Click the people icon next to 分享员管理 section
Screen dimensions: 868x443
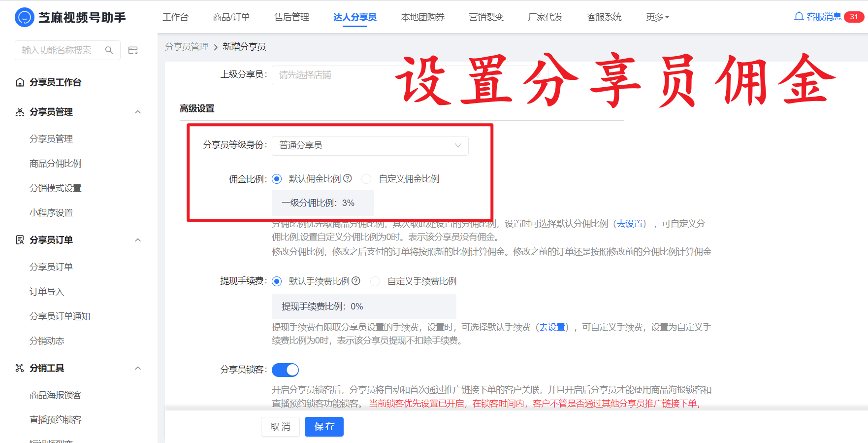click(x=20, y=112)
